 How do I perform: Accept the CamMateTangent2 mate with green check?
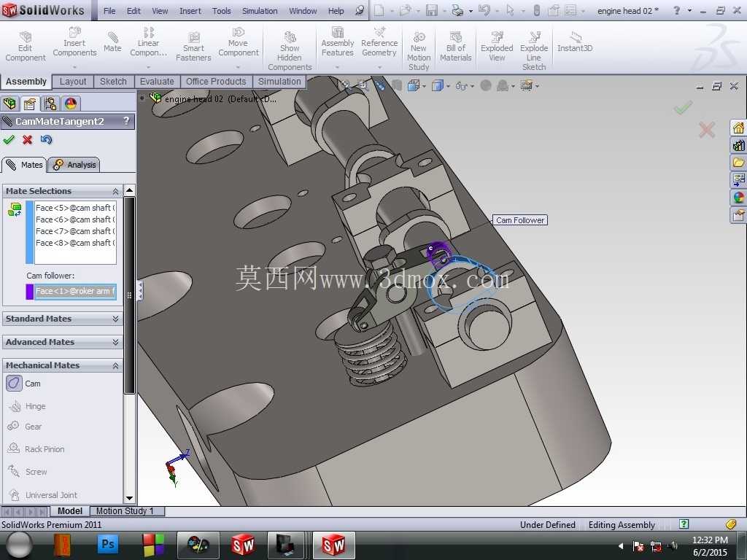click(x=9, y=139)
